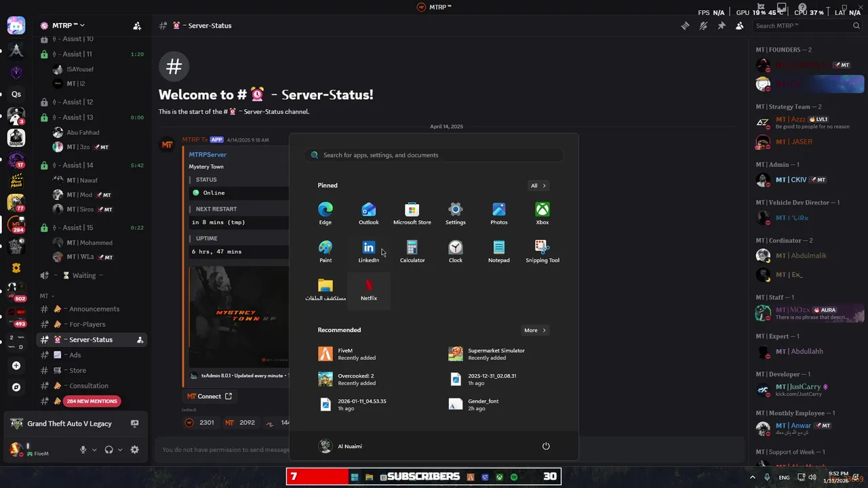
Task: Open Windows Start button on taskbar
Action: [x=354, y=477]
